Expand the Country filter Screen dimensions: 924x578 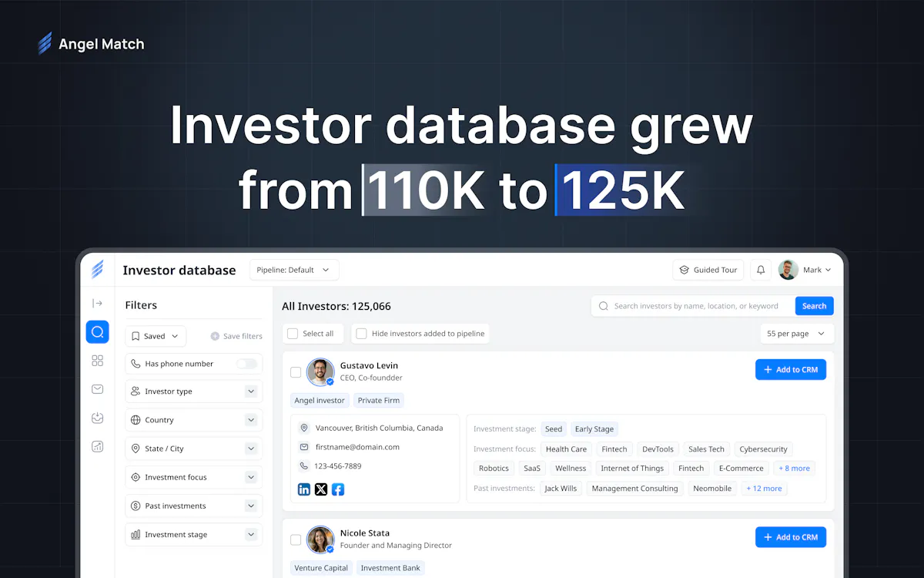[193, 420]
